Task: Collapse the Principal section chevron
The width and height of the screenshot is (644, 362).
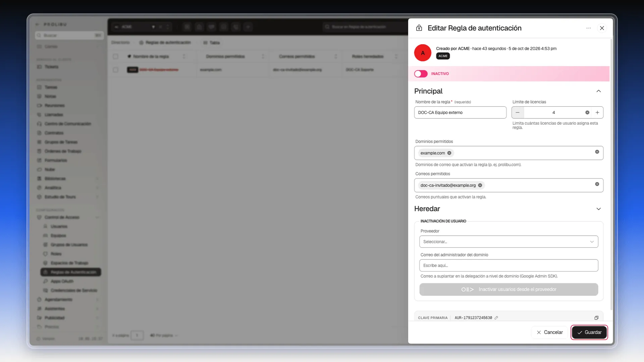Action: pyautogui.click(x=598, y=91)
